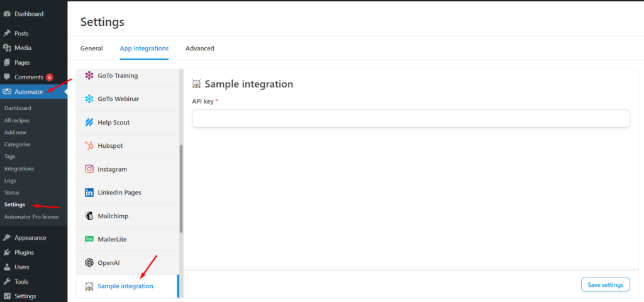The height and width of the screenshot is (302, 644).
Task: Click the Hubspot logo icon
Action: tap(89, 145)
